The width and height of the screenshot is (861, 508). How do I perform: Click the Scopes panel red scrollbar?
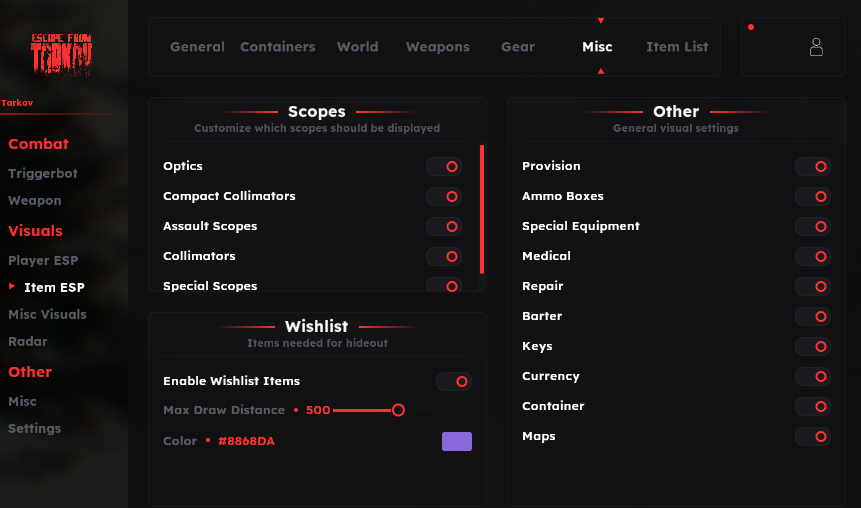482,210
